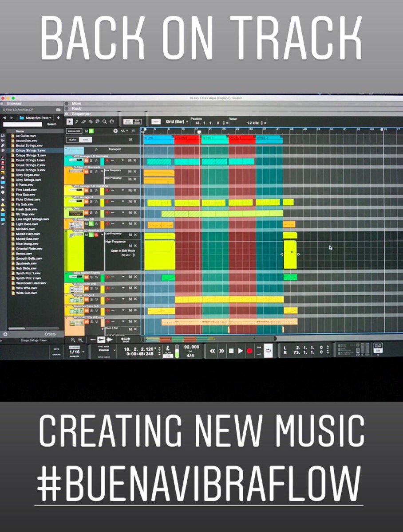
Task: Click the metronome Click icon
Action: [x=169, y=349]
